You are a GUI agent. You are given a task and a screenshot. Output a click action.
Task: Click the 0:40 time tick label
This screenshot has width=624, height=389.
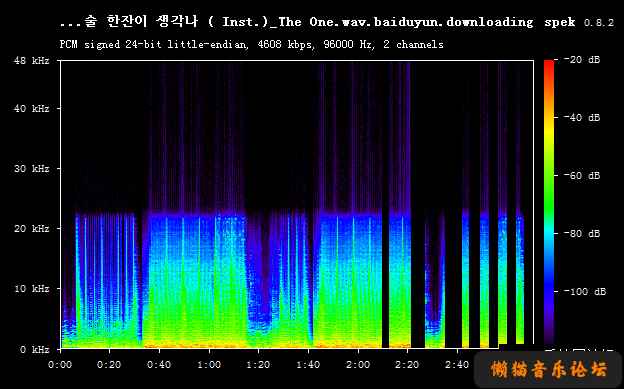159,364
